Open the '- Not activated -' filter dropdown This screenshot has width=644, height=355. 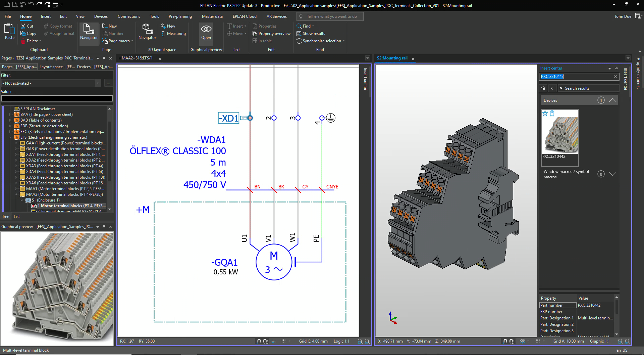98,83
